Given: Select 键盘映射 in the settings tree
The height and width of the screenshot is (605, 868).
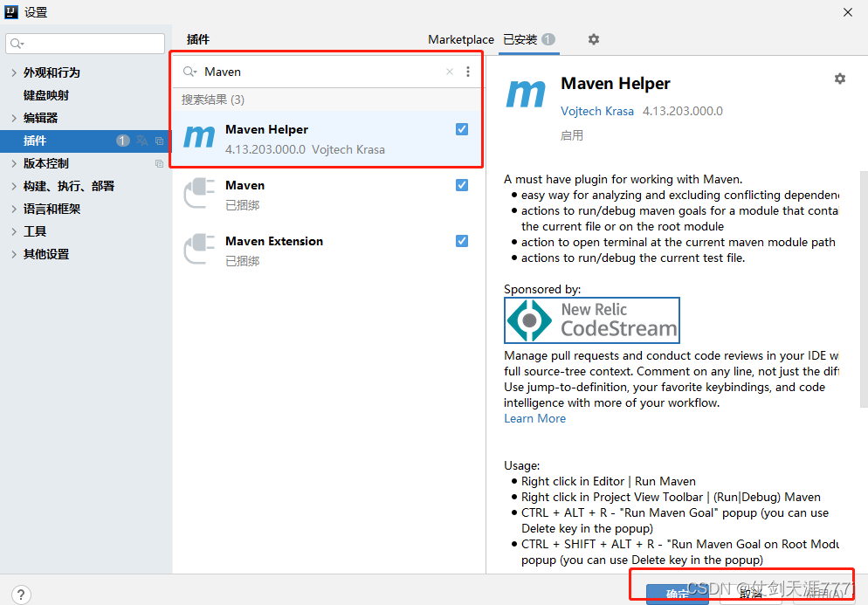Looking at the screenshot, I should pos(46,95).
